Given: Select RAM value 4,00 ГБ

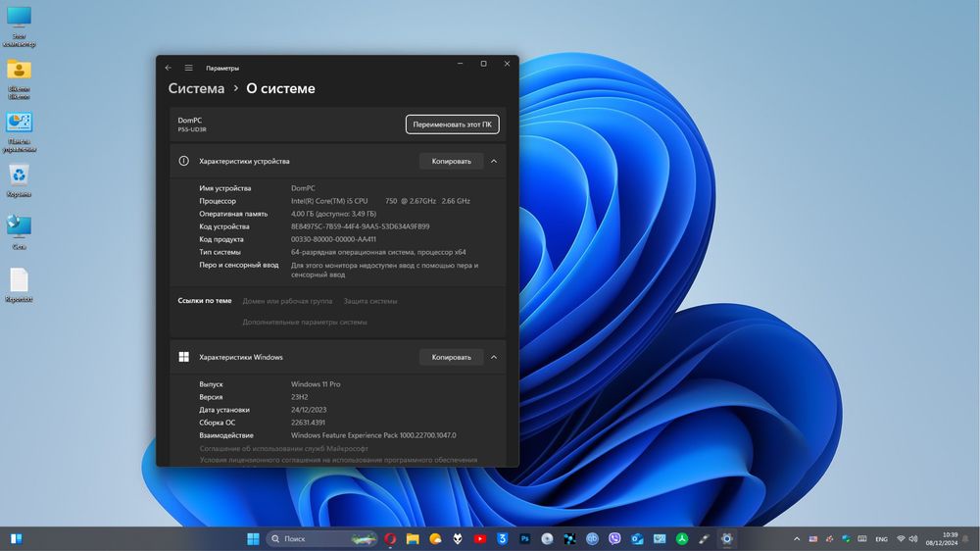Looking at the screenshot, I should tap(333, 214).
